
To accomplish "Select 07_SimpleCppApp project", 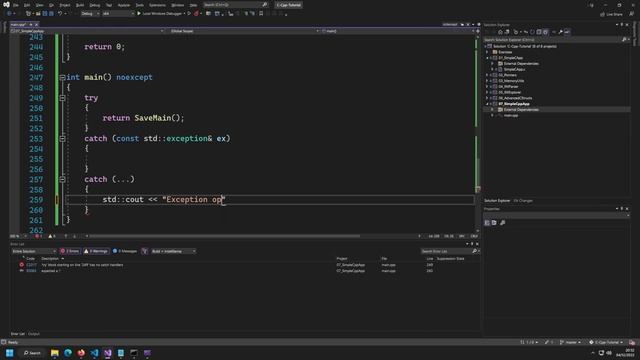I will coord(514,104).
